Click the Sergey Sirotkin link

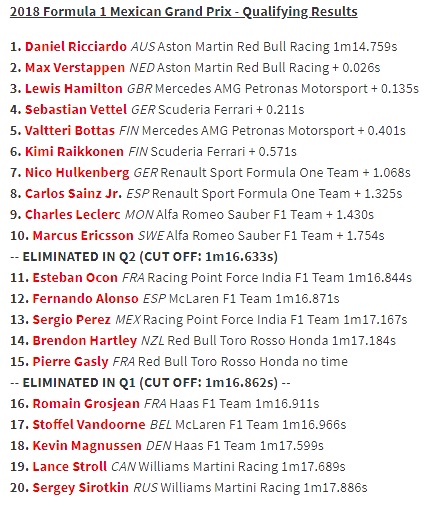(x=81, y=488)
